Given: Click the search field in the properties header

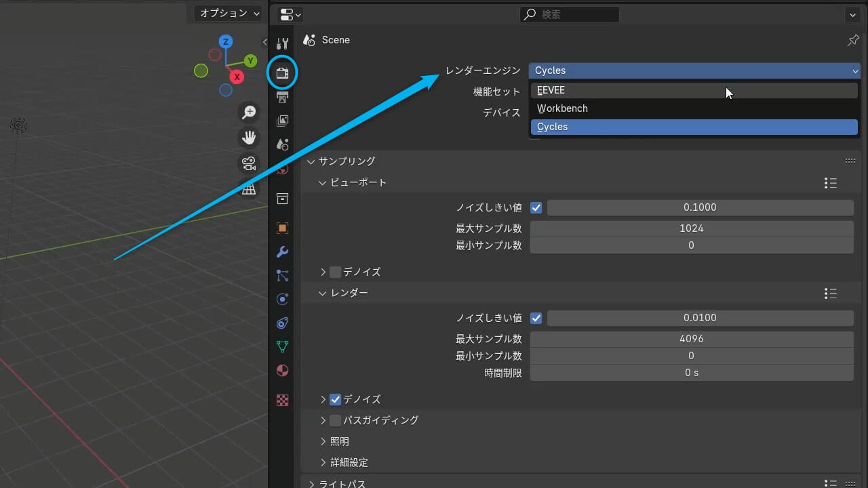Looking at the screenshot, I should pyautogui.click(x=570, y=14).
